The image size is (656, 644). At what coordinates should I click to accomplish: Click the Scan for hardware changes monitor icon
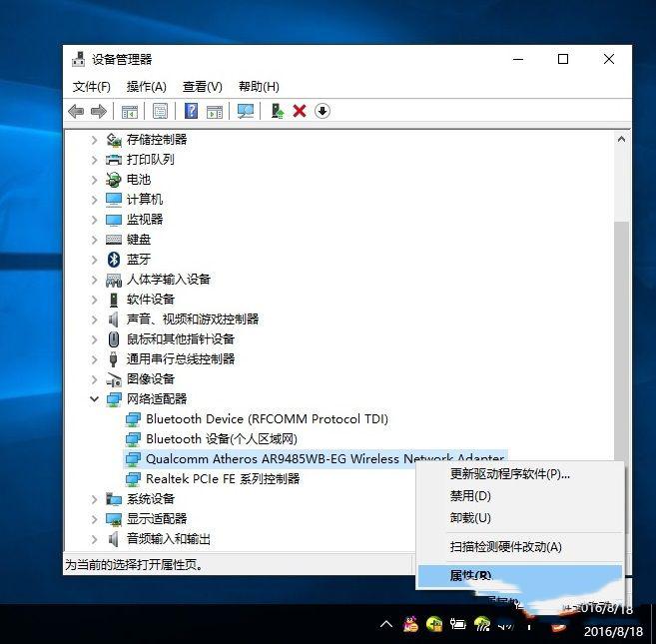pos(246,111)
